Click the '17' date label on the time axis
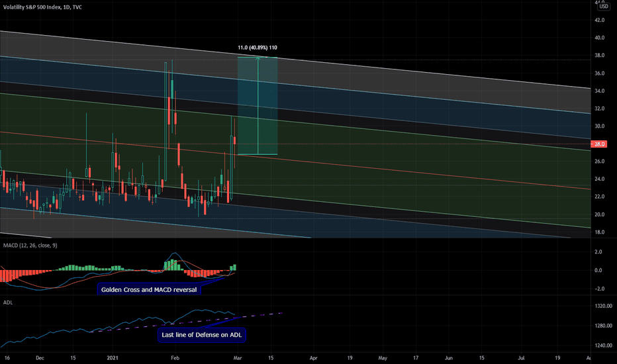This screenshot has width=617, height=364. (416, 358)
